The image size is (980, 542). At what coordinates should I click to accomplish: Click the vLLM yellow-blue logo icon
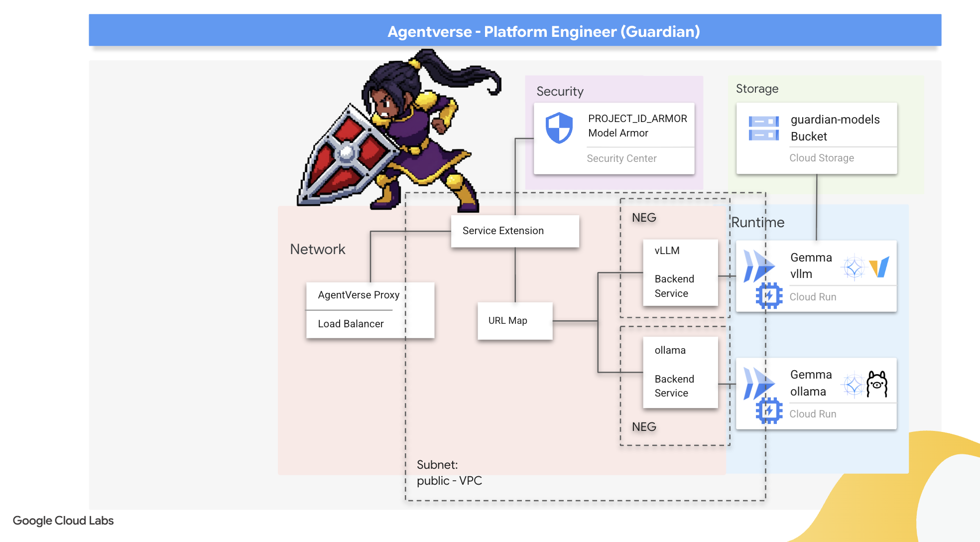click(x=879, y=268)
